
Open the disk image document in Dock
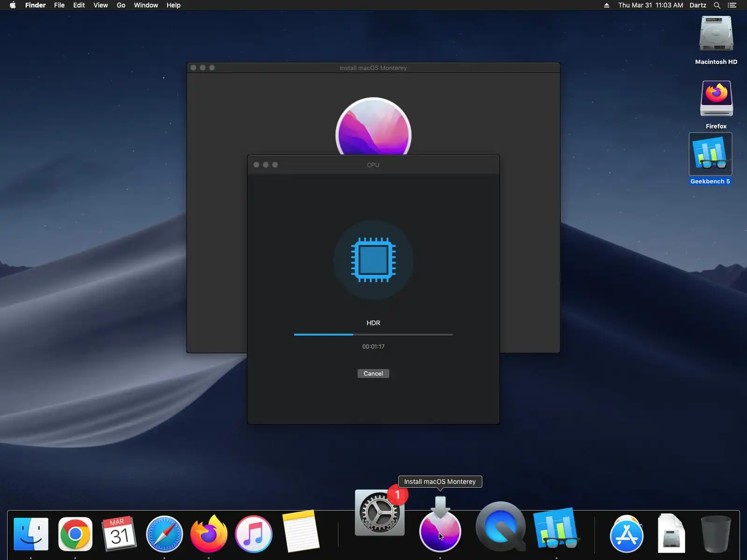671,533
